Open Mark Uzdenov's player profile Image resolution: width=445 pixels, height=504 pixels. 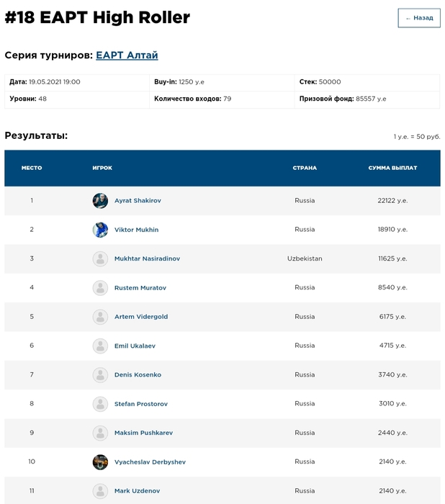pyautogui.click(x=135, y=491)
